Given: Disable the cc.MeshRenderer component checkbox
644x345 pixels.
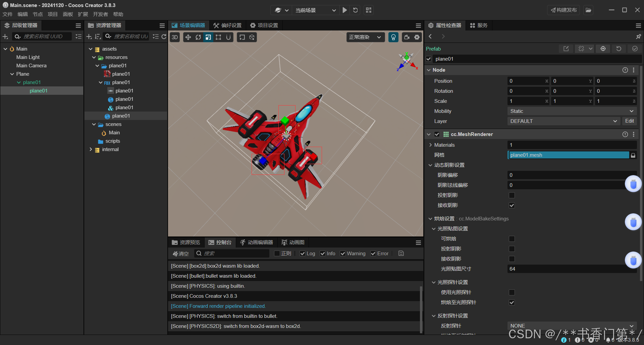Looking at the screenshot, I should [437, 134].
